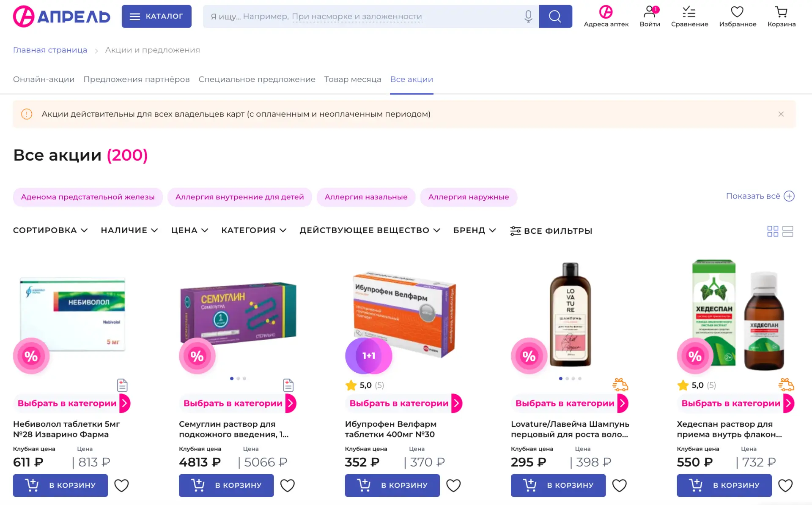
Task: Click the Главная страница breadcrumb link
Action: (x=50, y=50)
